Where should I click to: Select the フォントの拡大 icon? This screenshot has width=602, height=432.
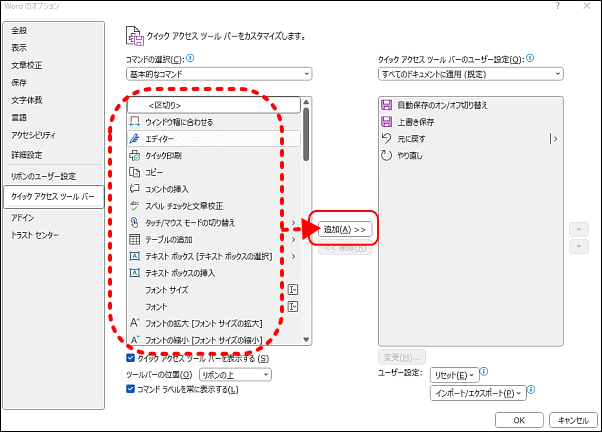tap(135, 323)
